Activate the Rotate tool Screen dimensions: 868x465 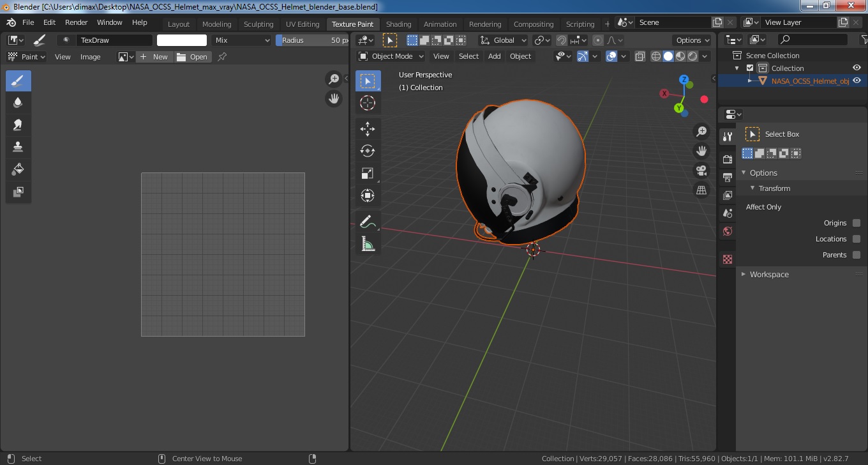[x=368, y=151]
